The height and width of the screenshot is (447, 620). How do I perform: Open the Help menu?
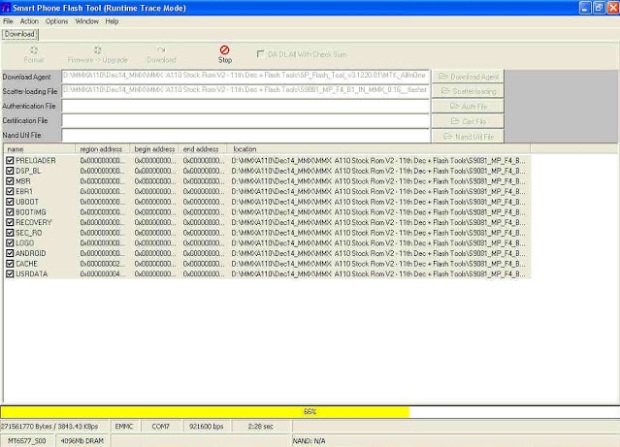point(112,21)
